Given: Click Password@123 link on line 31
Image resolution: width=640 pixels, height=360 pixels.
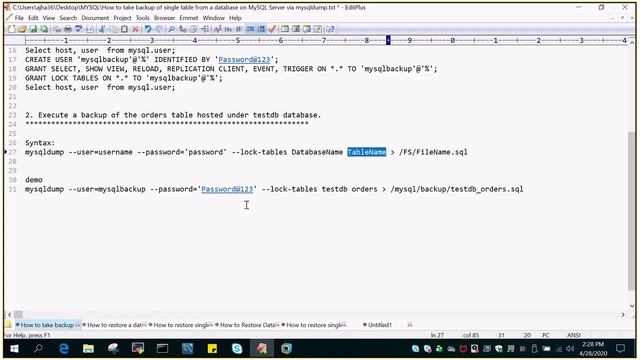Looking at the screenshot, I should [x=227, y=189].
